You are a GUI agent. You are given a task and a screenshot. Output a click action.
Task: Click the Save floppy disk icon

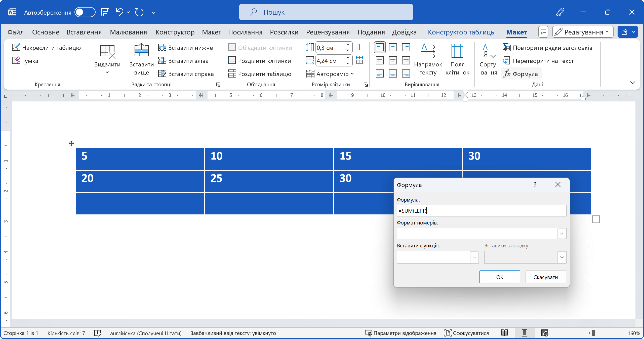click(x=105, y=12)
